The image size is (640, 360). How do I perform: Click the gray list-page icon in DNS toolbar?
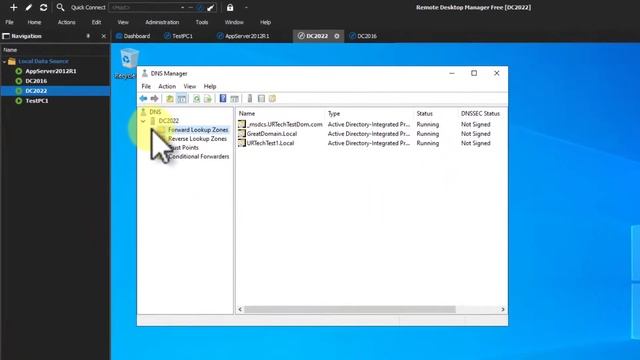[x=261, y=98]
